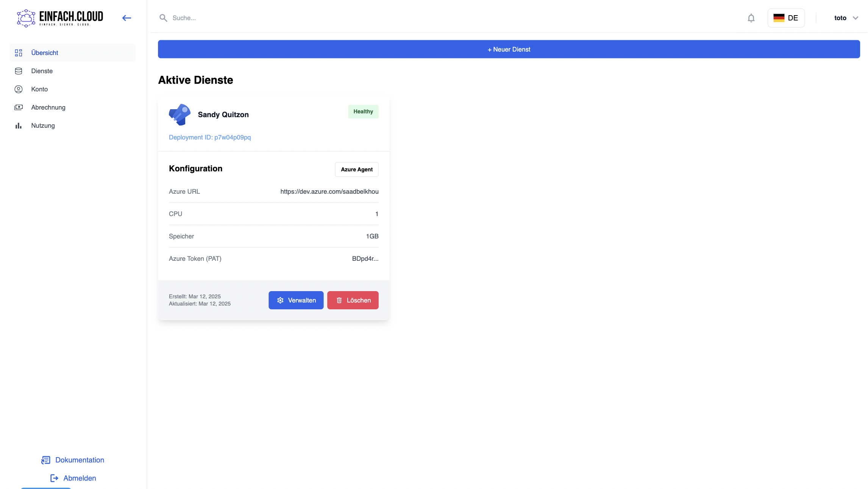
Task: Go to the Abrechnung section
Action: [x=48, y=107]
